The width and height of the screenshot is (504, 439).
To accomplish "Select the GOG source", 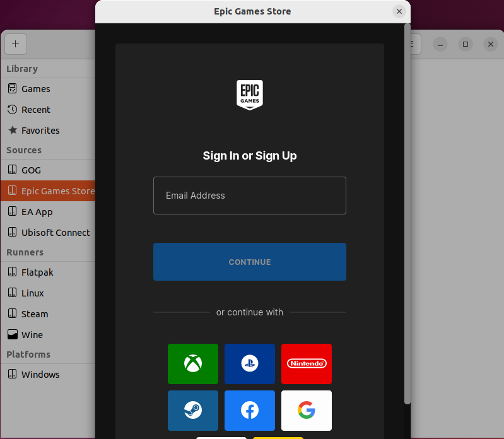I will point(48,170).
